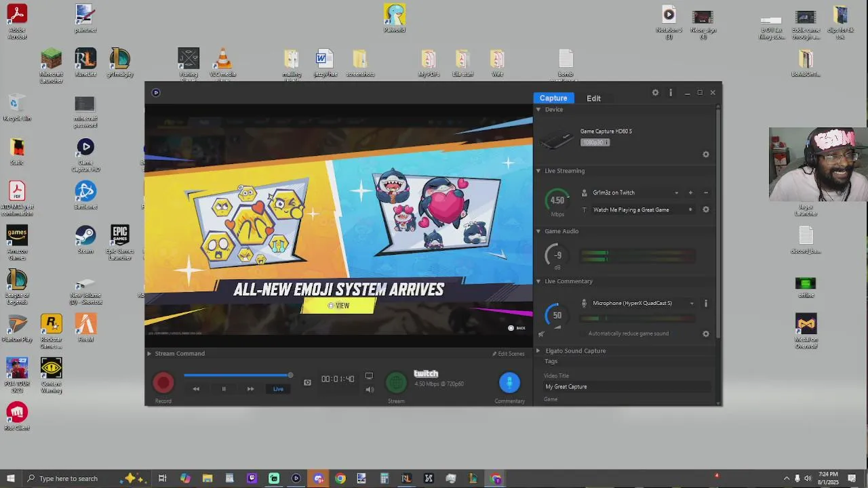
Task: Click the 4.50 Mbps bitrate dial
Action: 557,200
